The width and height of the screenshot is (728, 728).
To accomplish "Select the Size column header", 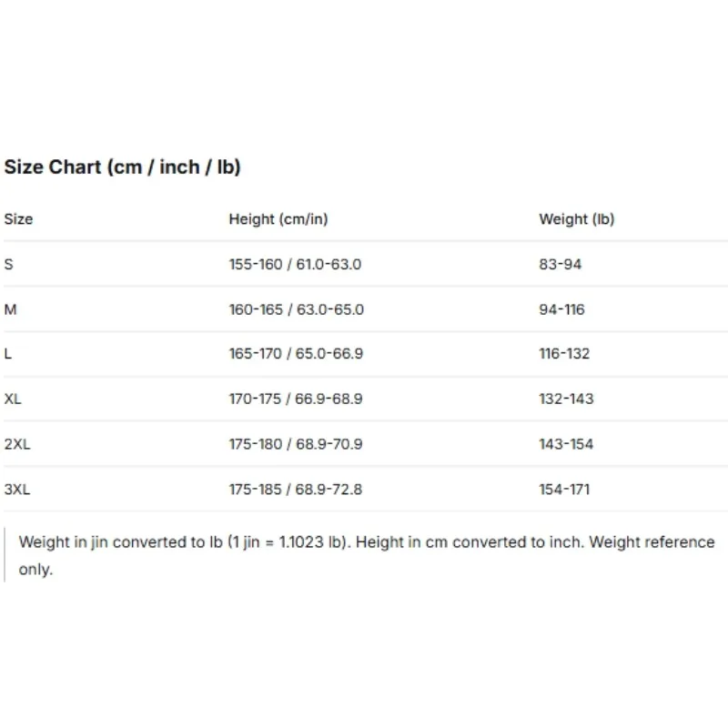I will 18,218.
